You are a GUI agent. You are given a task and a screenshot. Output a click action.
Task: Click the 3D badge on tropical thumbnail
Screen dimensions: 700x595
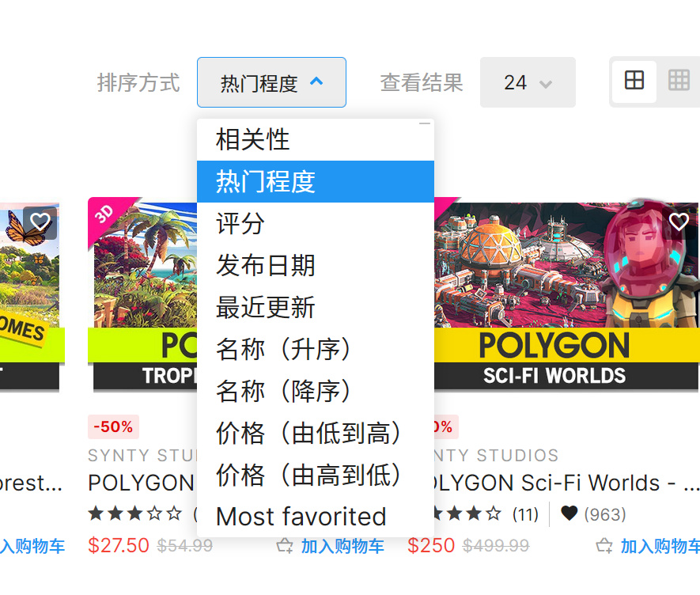point(104,214)
